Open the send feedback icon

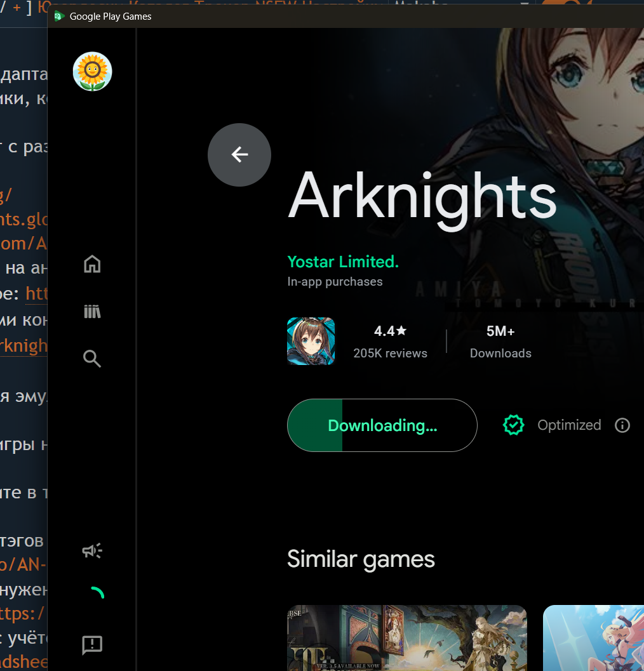(92, 645)
